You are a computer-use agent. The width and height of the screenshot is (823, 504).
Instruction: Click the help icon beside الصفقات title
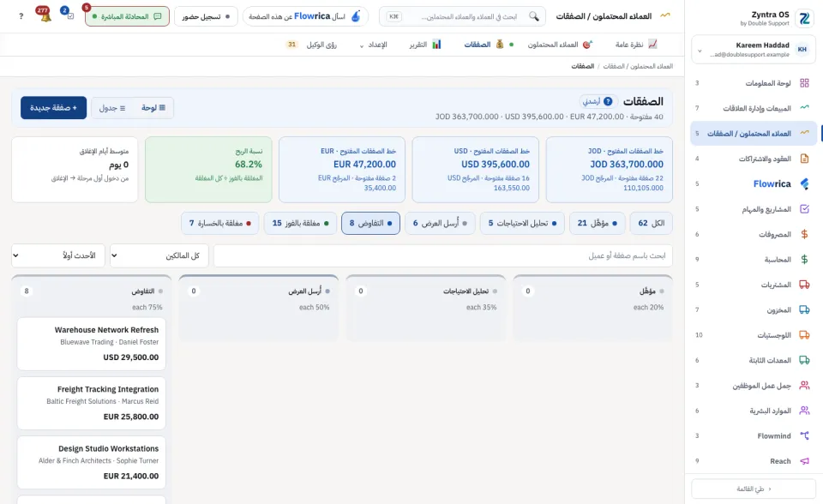[608, 101]
